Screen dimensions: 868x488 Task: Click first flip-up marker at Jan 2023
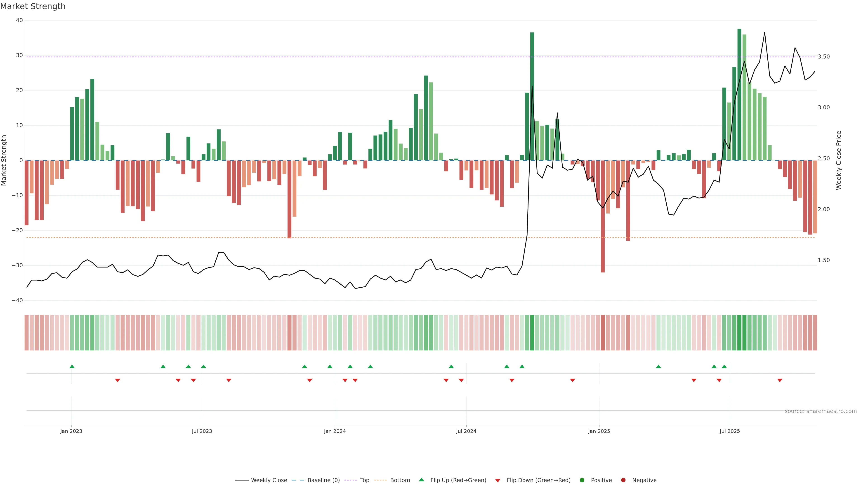(72, 366)
